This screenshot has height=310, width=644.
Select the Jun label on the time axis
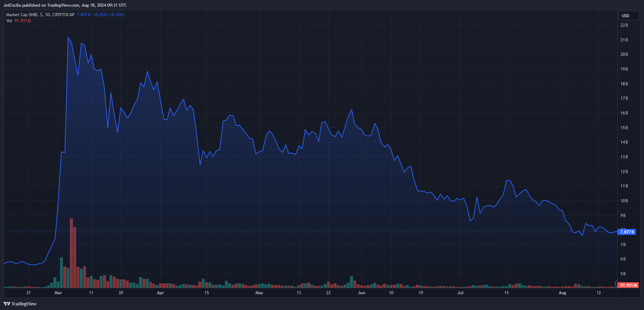(361, 293)
